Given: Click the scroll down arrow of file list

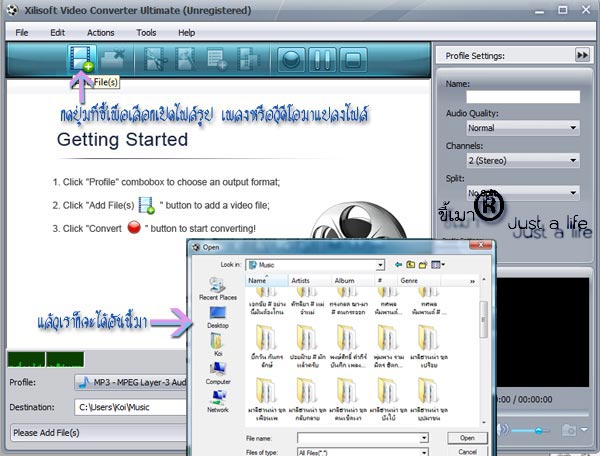Looking at the screenshot, I should [484, 422].
